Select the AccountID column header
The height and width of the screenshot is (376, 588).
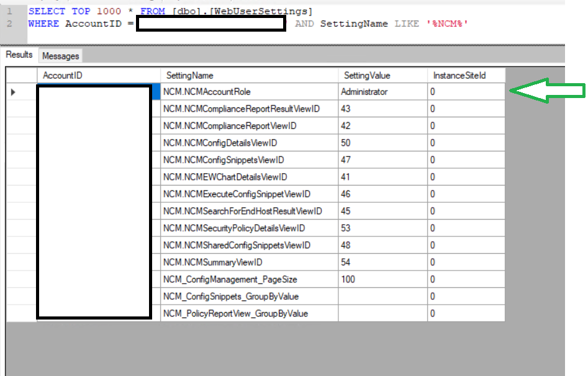[x=99, y=75]
